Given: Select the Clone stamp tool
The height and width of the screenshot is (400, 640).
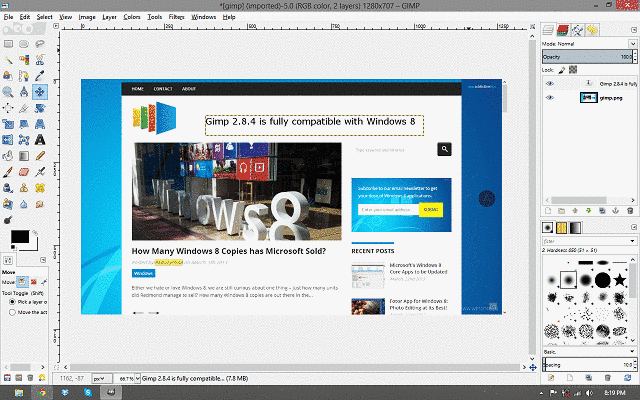Looking at the screenshot, I should (x=24, y=188).
